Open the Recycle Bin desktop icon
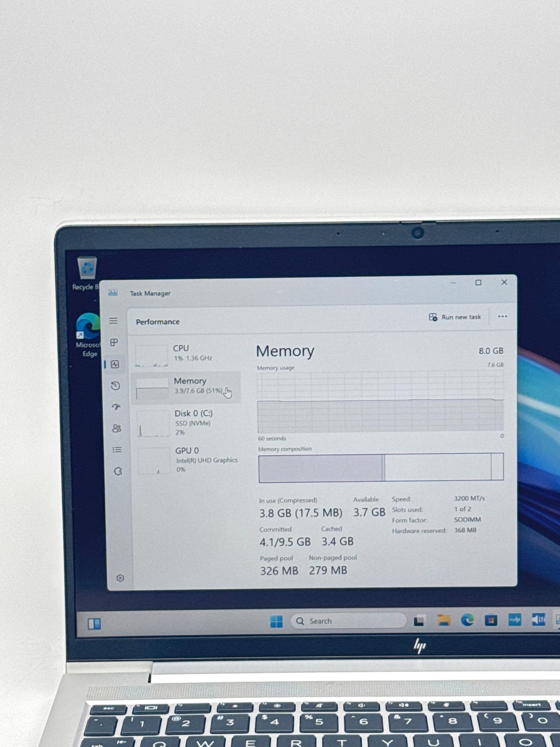 tap(86, 274)
